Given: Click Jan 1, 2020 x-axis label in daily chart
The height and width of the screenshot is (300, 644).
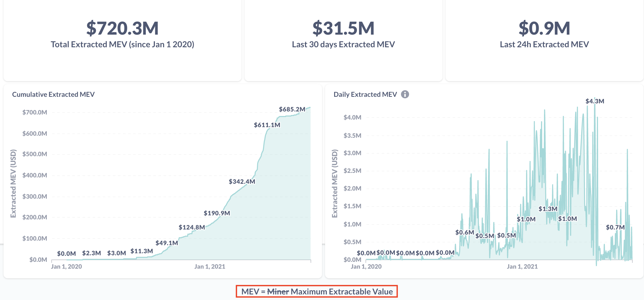Looking at the screenshot, I should pyautogui.click(x=366, y=266).
